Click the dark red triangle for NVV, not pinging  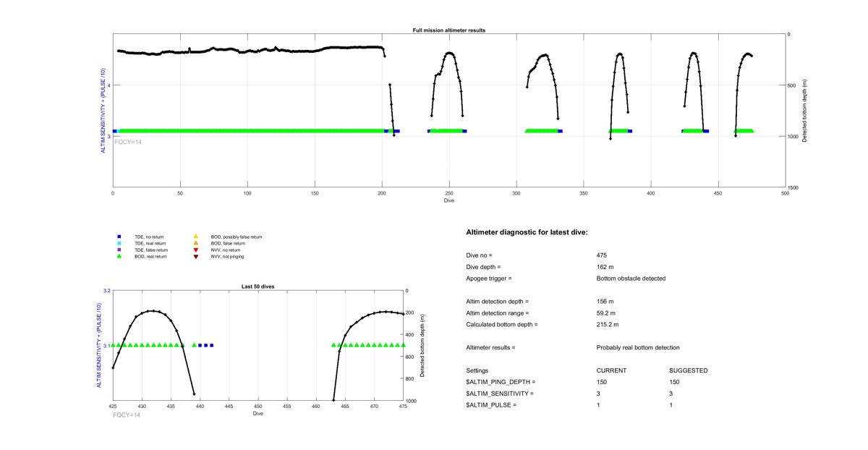coord(195,257)
